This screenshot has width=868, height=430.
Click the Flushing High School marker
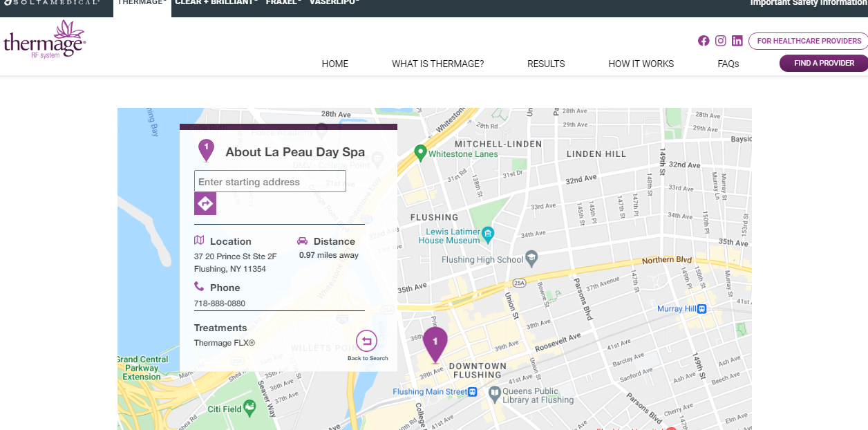point(531,259)
